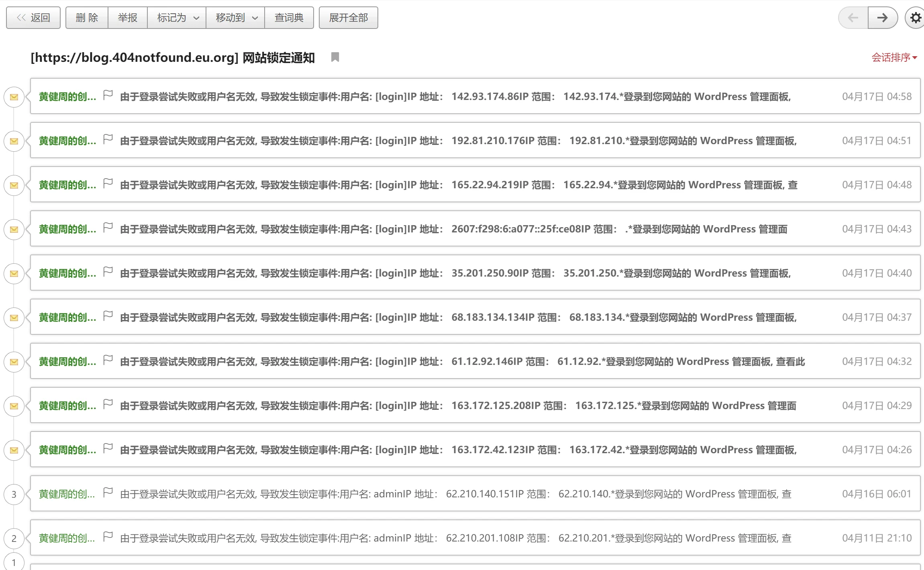Toggle flag on the 35.201.250.90 message
This screenshot has width=924, height=570.
108,272
